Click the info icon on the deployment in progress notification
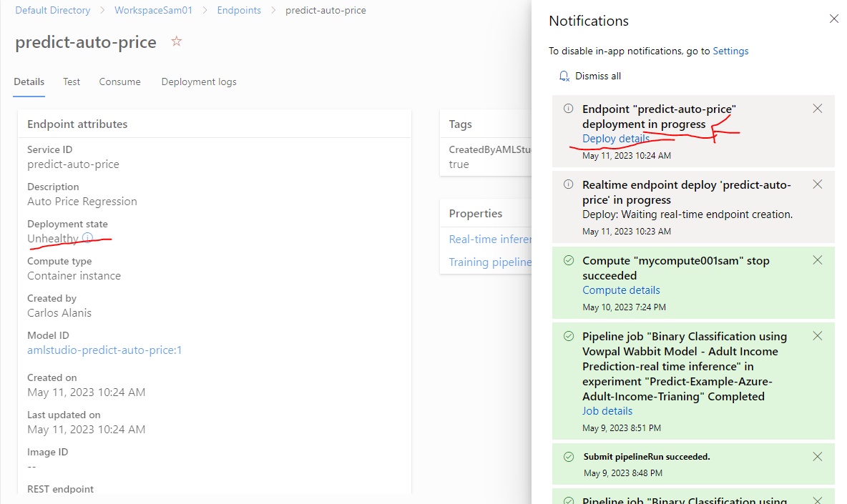The image size is (847, 504). coord(568,108)
